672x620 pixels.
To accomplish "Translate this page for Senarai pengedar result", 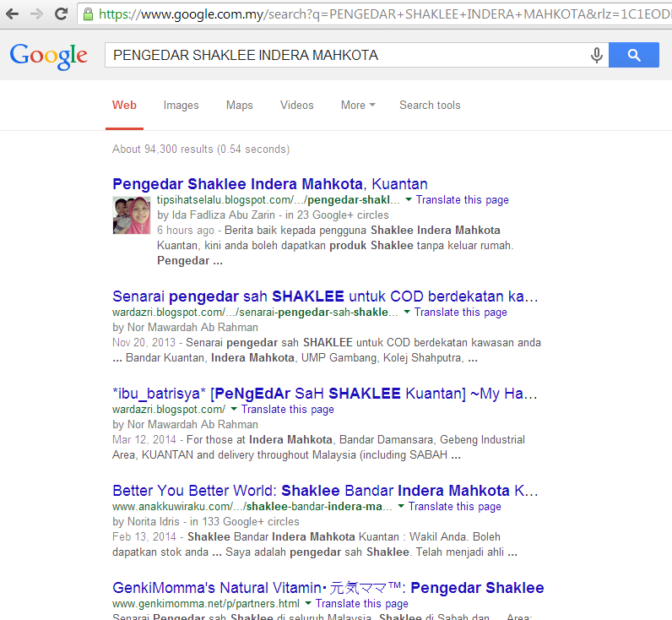I will (460, 313).
